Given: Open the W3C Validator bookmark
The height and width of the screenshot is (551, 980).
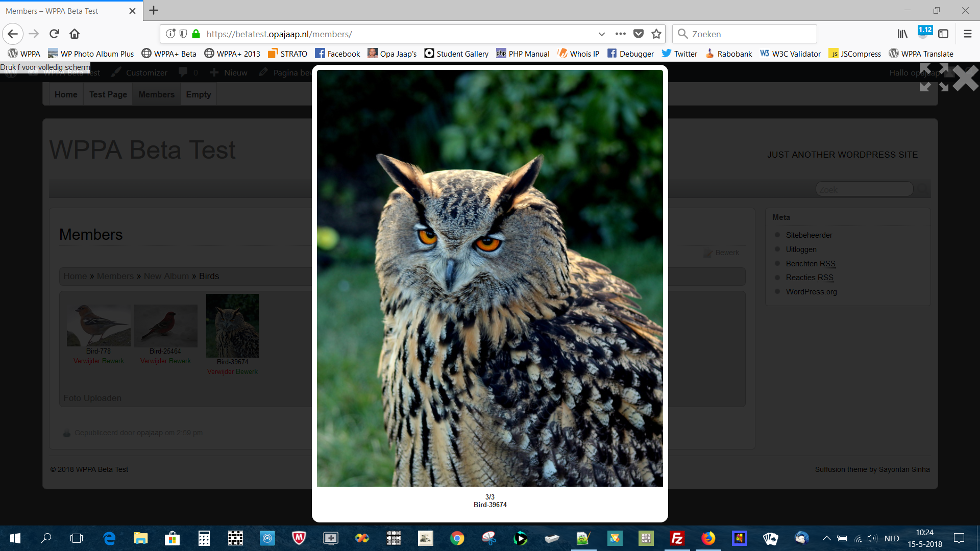Looking at the screenshot, I should click(790, 54).
